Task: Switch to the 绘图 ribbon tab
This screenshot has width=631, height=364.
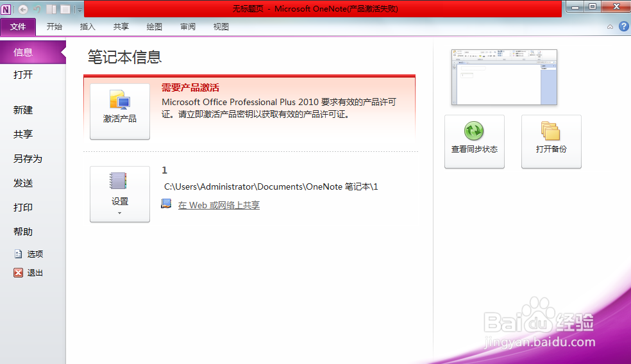Action: [154, 27]
